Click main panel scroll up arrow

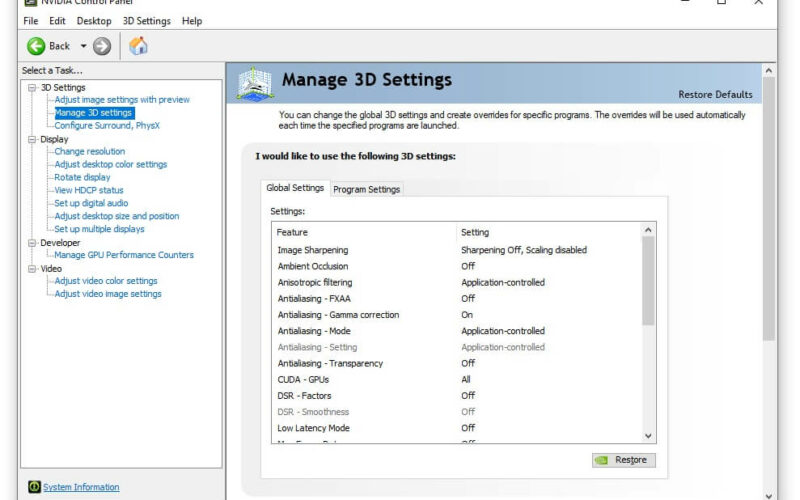[x=769, y=71]
